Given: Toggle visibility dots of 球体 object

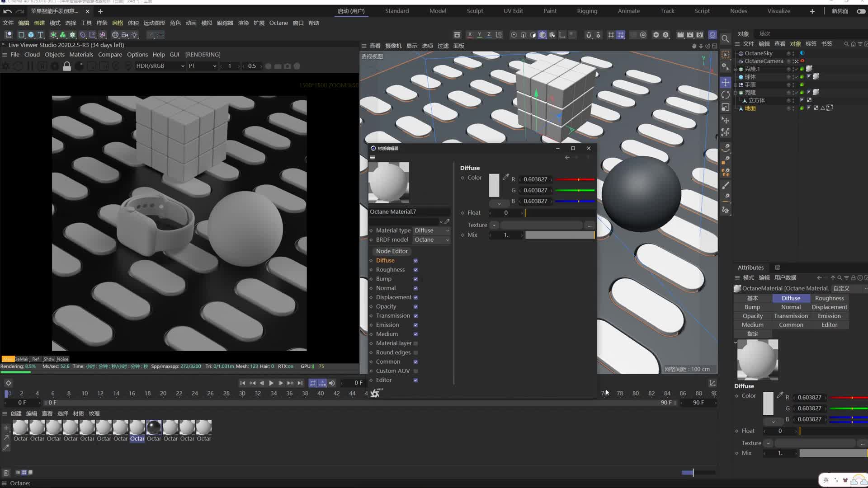Looking at the screenshot, I should (x=793, y=77).
